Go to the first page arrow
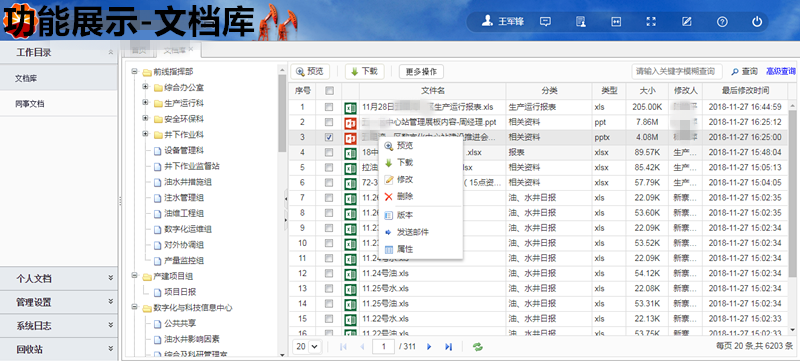 click(343, 347)
